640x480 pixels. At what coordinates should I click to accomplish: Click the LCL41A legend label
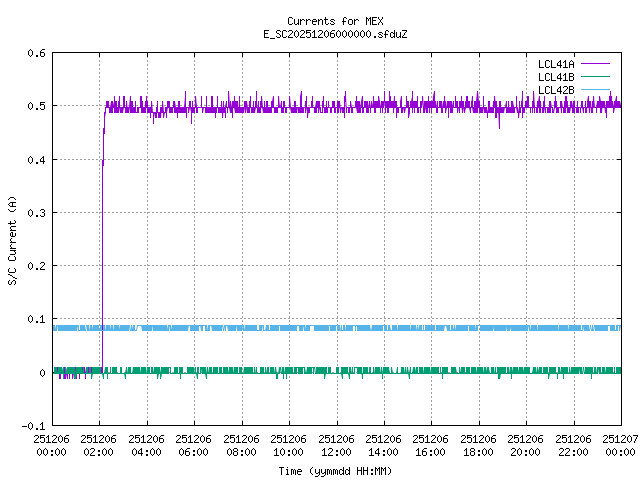(553, 63)
